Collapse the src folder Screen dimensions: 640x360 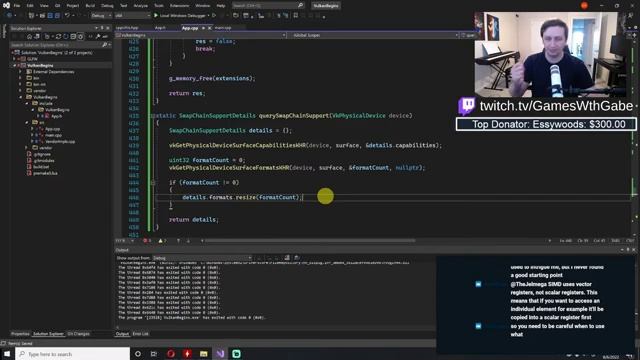27,122
